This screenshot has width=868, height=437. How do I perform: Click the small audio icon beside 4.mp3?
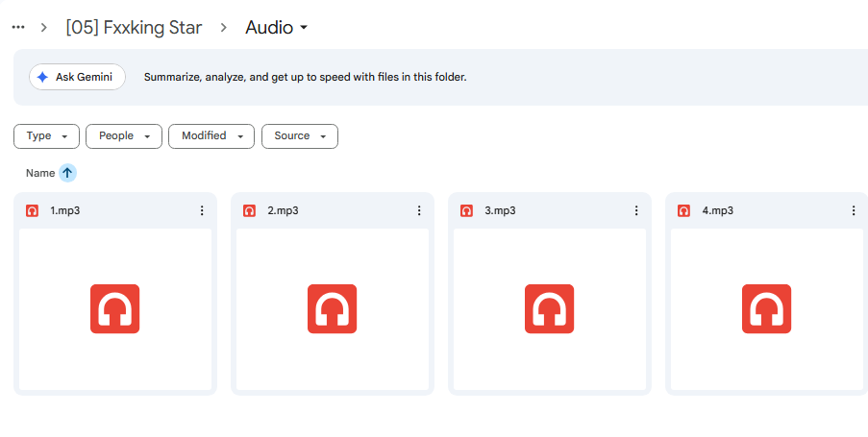coord(683,210)
